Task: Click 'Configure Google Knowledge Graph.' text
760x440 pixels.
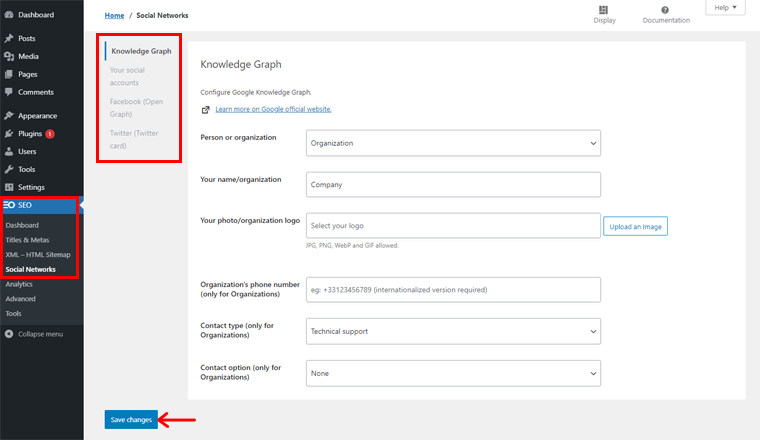Action: pyautogui.click(x=256, y=92)
